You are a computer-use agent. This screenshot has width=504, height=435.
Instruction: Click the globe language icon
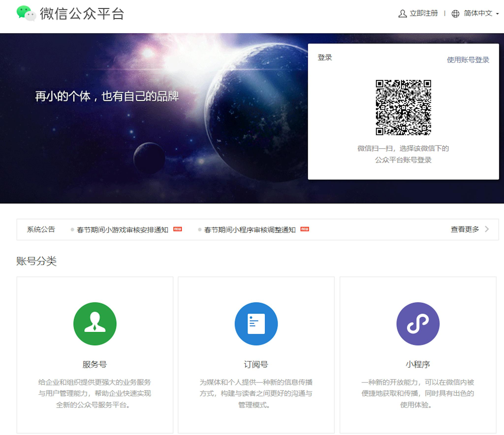[x=455, y=14]
